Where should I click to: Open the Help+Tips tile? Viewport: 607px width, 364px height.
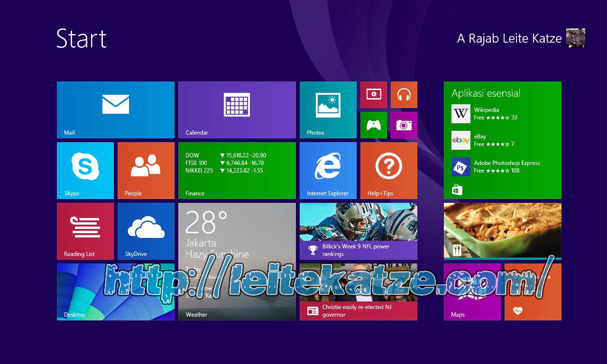tap(389, 171)
